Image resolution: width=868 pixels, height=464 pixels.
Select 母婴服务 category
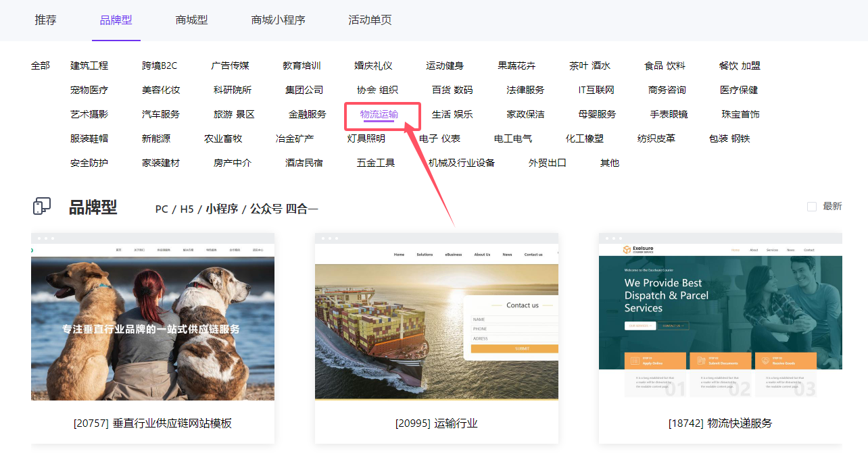click(x=597, y=114)
